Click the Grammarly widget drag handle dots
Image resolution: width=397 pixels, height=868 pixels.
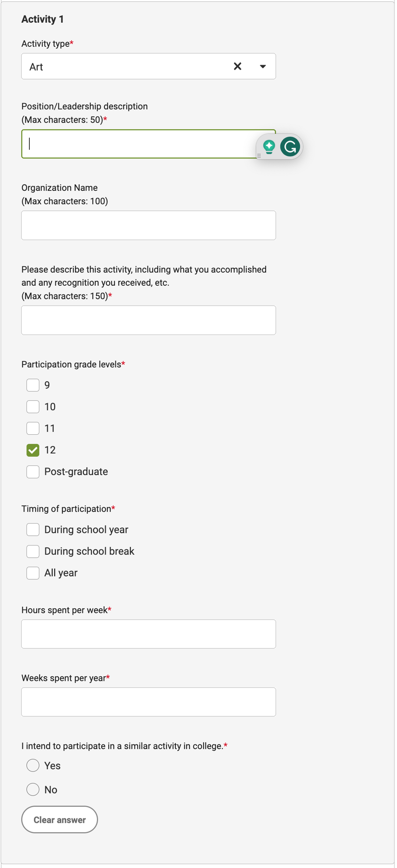[x=259, y=156]
